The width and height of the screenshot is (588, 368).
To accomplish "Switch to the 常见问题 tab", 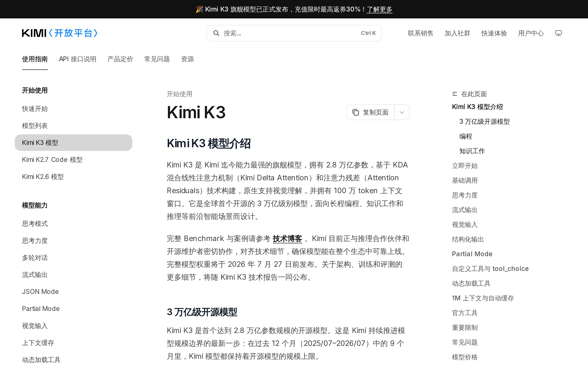I will [157, 59].
